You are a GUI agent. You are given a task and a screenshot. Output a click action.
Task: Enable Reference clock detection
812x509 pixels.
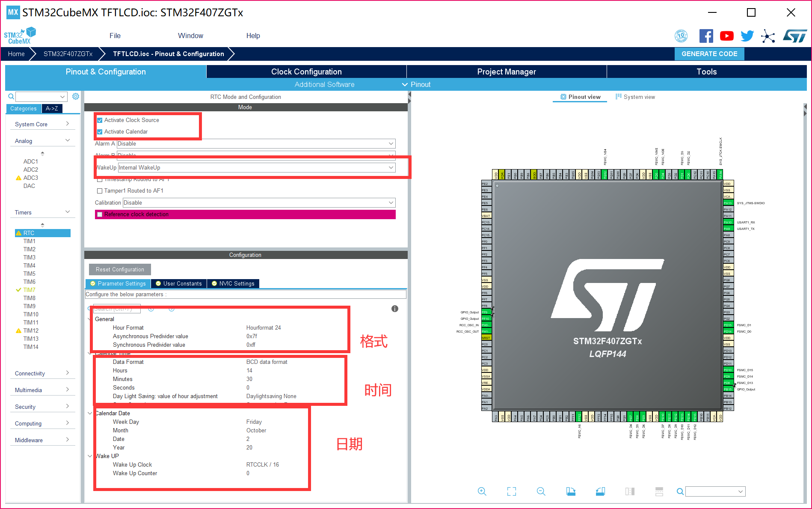click(x=100, y=214)
